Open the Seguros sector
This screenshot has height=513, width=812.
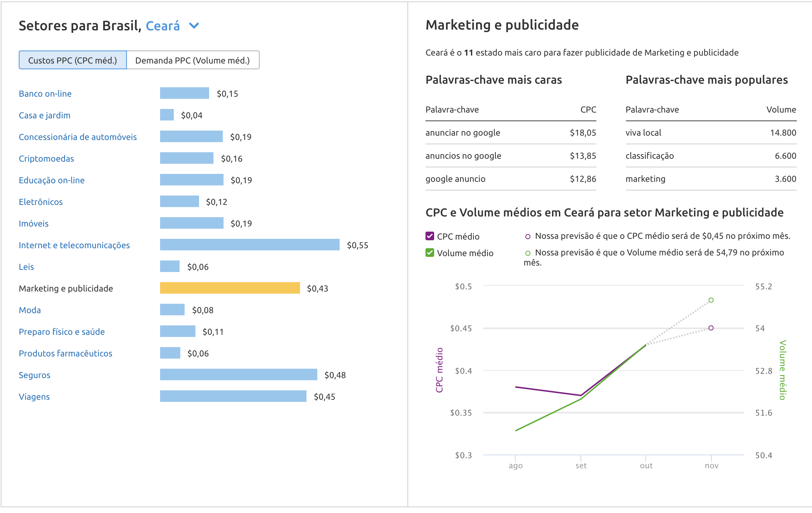tap(35, 375)
